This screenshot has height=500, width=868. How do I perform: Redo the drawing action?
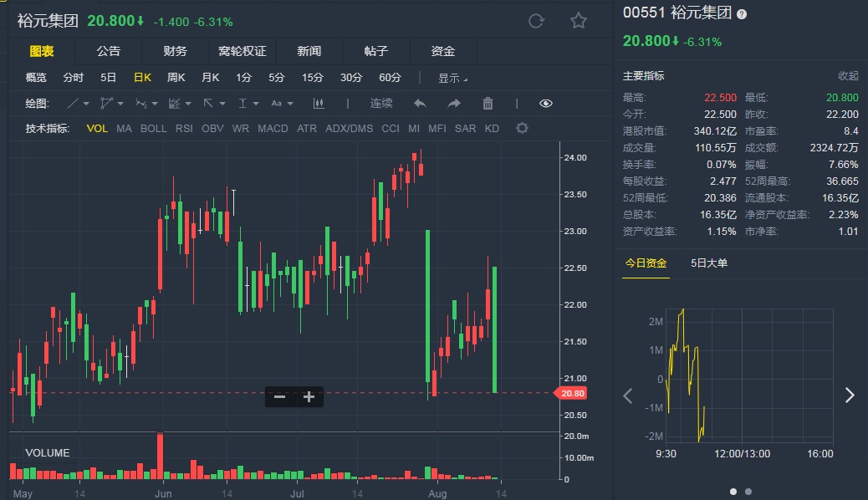pos(454,104)
